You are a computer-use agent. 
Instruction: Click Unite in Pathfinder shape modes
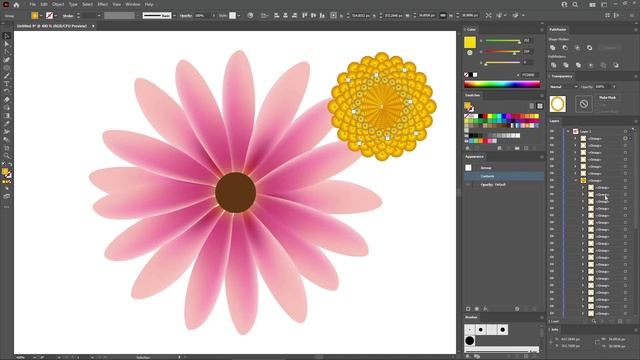[553, 48]
